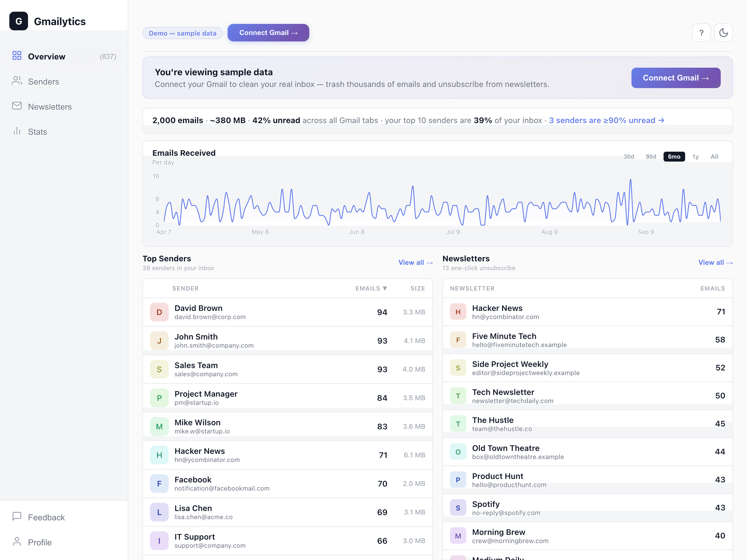The width and height of the screenshot is (747, 560).
Task: Click the Stats bar chart icon
Action: (17, 131)
